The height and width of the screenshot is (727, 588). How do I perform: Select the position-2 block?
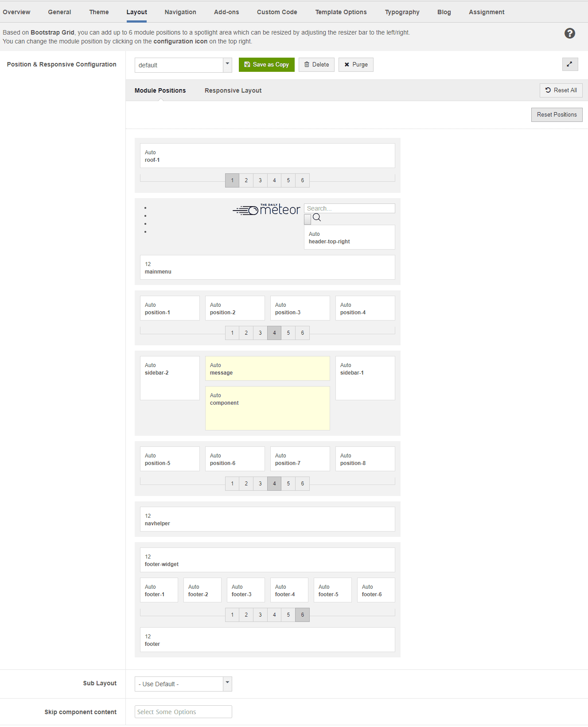(235, 308)
